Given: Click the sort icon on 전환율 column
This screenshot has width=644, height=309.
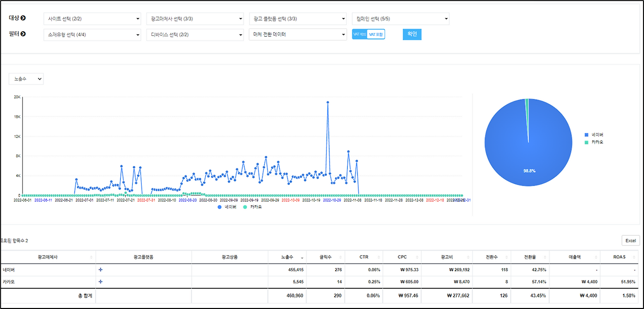Looking at the screenshot, I should tap(544, 257).
